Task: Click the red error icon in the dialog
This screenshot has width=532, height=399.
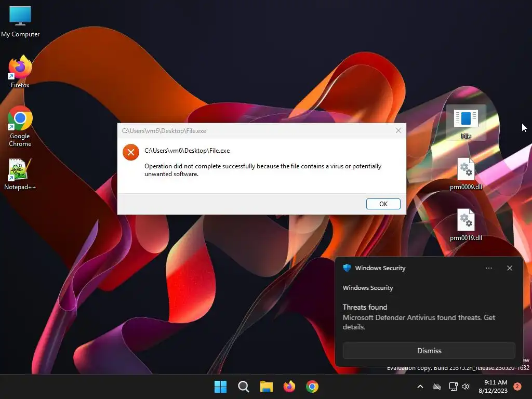Action: [131, 152]
